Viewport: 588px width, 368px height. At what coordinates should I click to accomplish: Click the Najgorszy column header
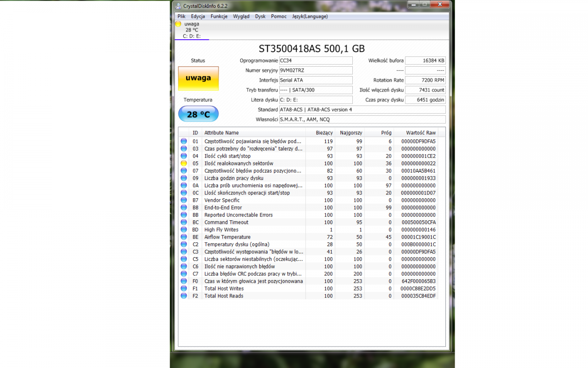tap(350, 132)
